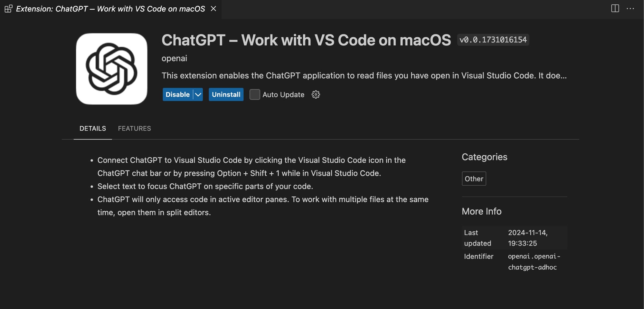Open the extension settings gear
The height and width of the screenshot is (309, 644).
coord(316,94)
